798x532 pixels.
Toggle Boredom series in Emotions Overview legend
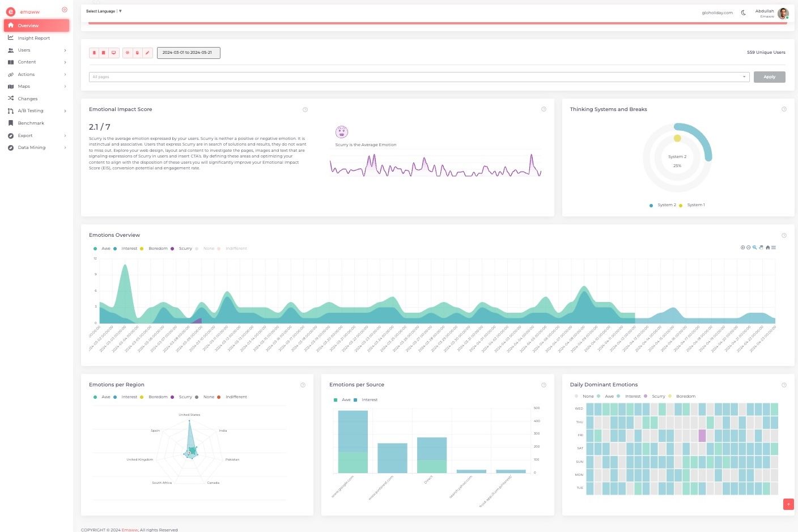(x=154, y=249)
